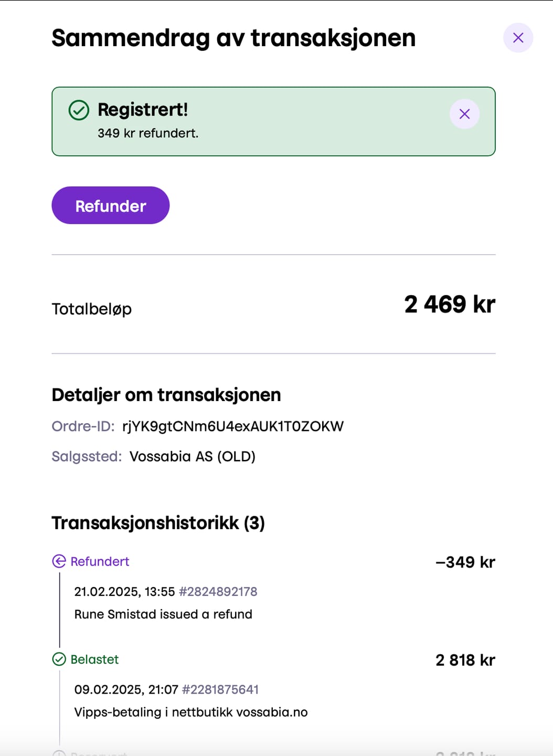This screenshot has height=756, width=553.
Task: Click the Belastet checkmark-circle icon
Action: [x=59, y=659]
